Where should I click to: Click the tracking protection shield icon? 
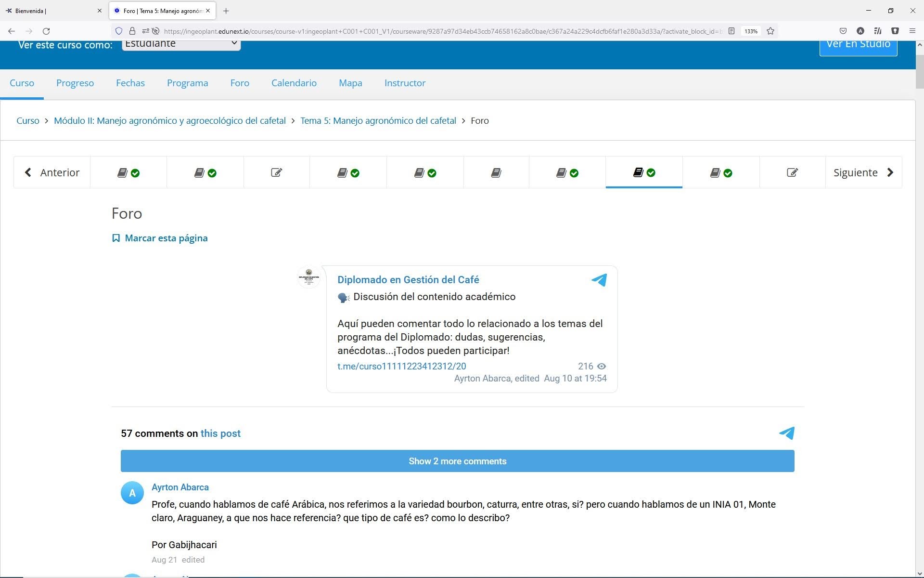pos(118,31)
